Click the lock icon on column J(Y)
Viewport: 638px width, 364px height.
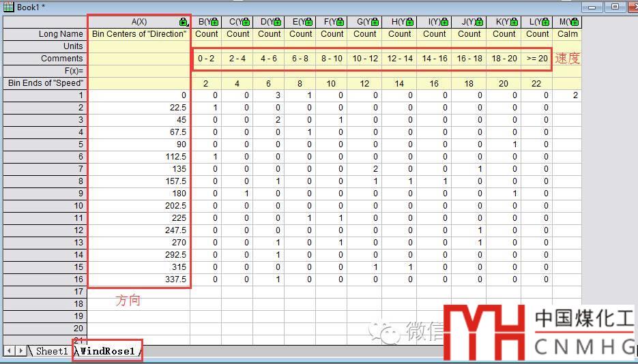(479, 22)
